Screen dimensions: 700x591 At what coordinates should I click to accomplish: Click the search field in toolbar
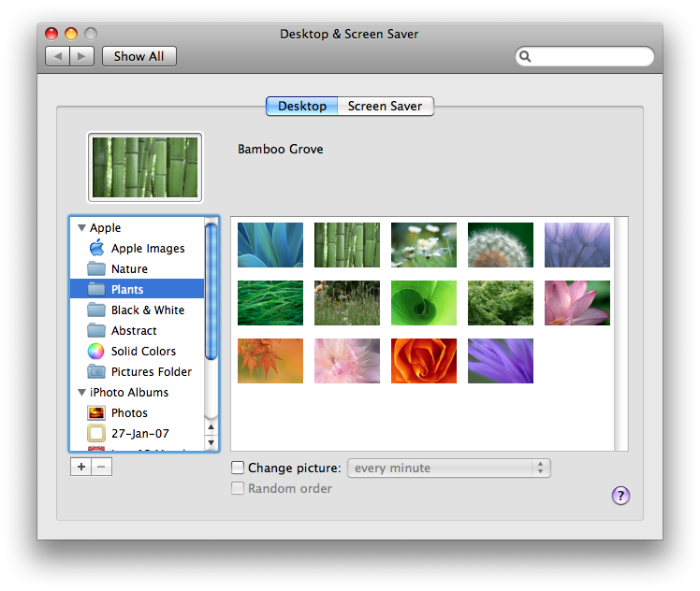point(591,56)
